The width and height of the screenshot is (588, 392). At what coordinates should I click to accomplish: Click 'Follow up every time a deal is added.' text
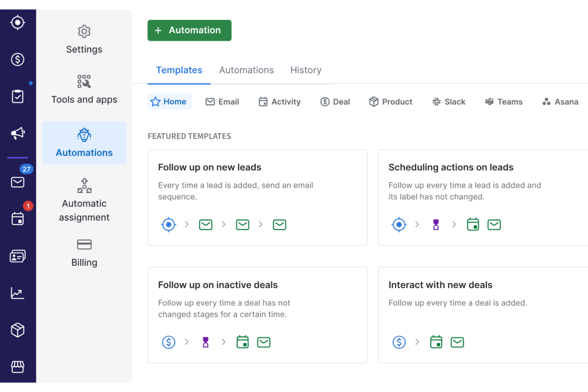[458, 303]
